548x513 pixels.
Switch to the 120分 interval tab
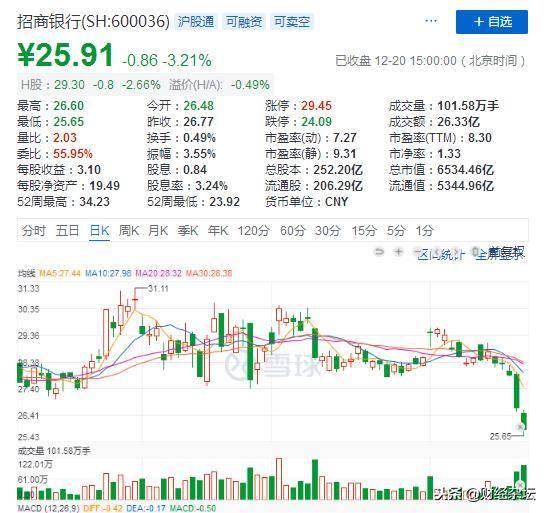(254, 231)
